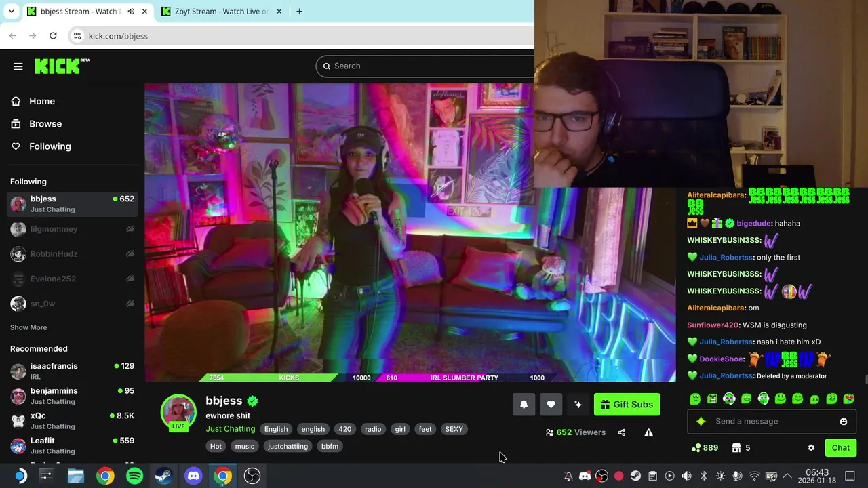Open Spotify from the taskbar
The height and width of the screenshot is (488, 868).
(134, 476)
